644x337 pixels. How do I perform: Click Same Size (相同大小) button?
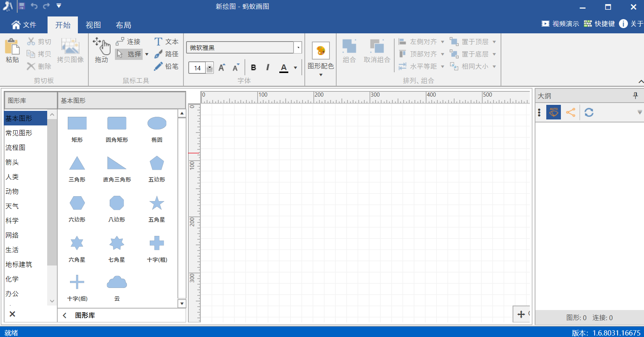[470, 66]
